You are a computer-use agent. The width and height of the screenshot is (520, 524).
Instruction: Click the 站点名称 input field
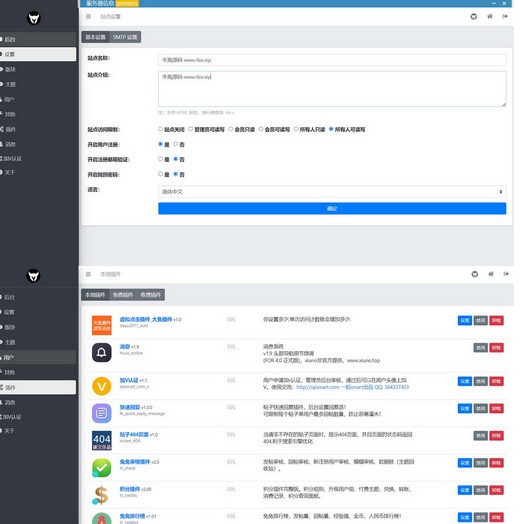click(332, 60)
